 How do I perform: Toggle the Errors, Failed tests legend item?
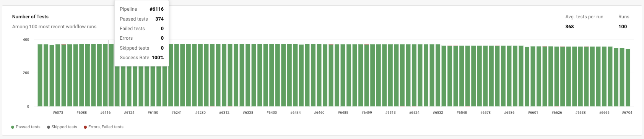tap(103, 127)
